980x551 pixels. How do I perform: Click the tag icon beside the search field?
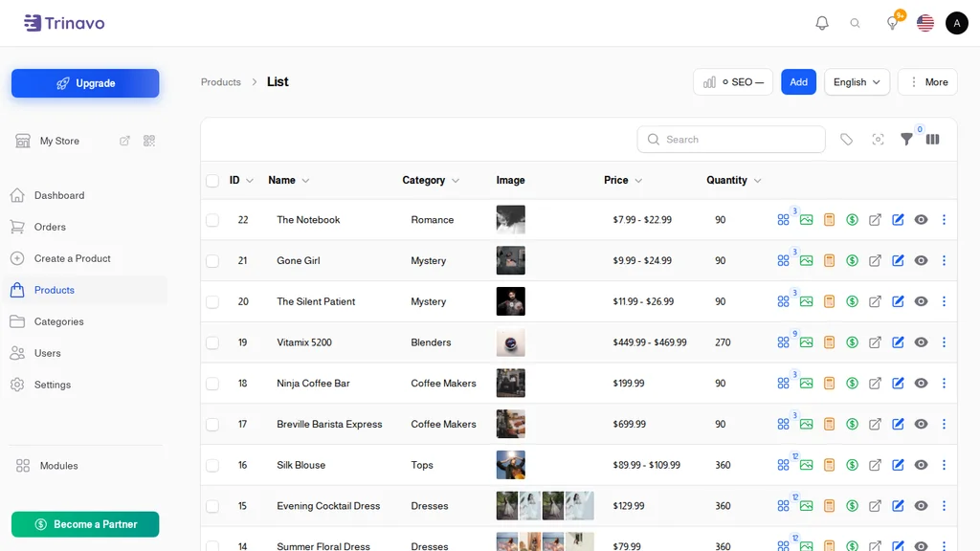point(846,140)
